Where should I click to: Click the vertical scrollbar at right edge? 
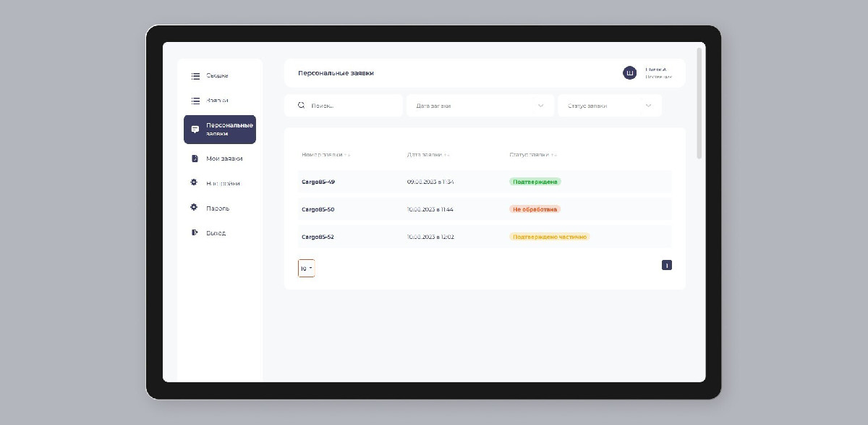(699, 103)
